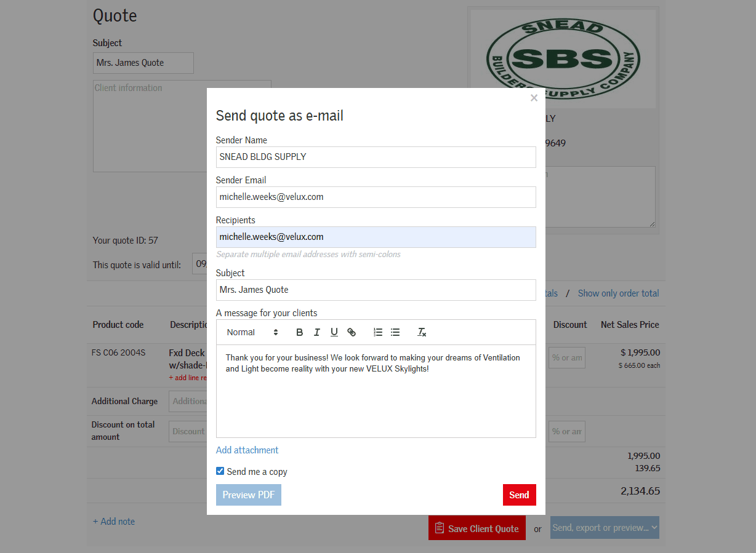
Task: Click Show only order total link
Action: (618, 293)
